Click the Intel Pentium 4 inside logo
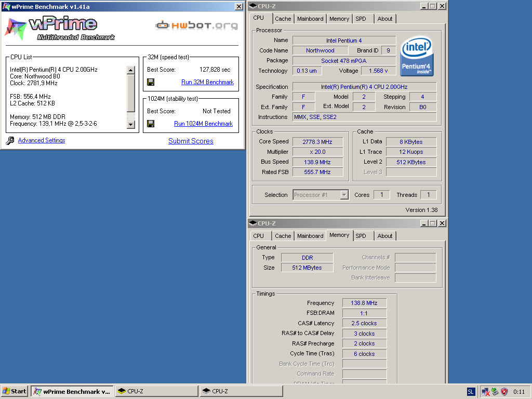The height and width of the screenshot is (399, 532). (x=417, y=56)
